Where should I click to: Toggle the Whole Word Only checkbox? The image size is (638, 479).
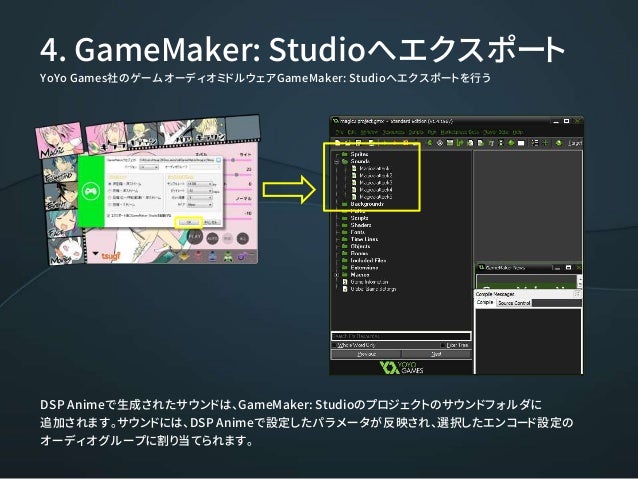[x=334, y=345]
